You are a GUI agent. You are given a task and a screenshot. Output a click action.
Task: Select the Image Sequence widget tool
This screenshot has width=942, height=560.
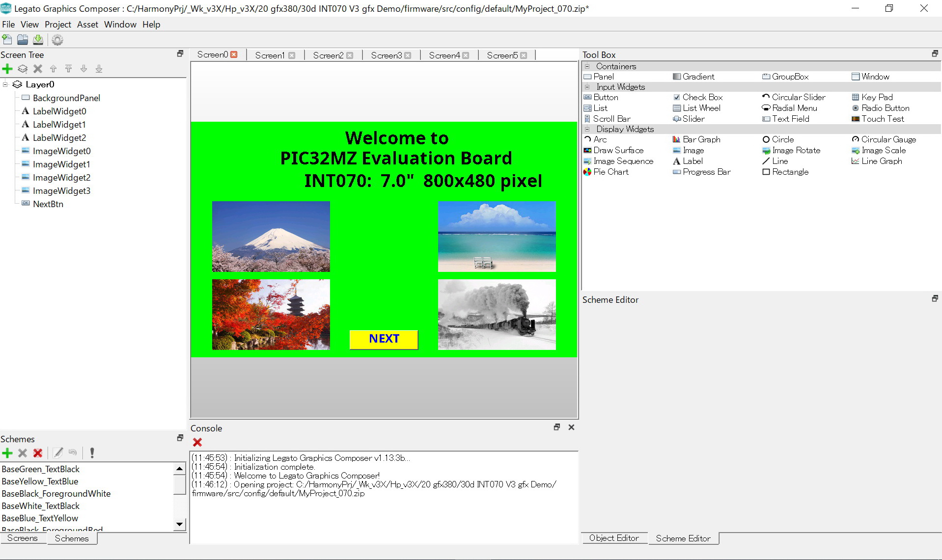pyautogui.click(x=618, y=161)
